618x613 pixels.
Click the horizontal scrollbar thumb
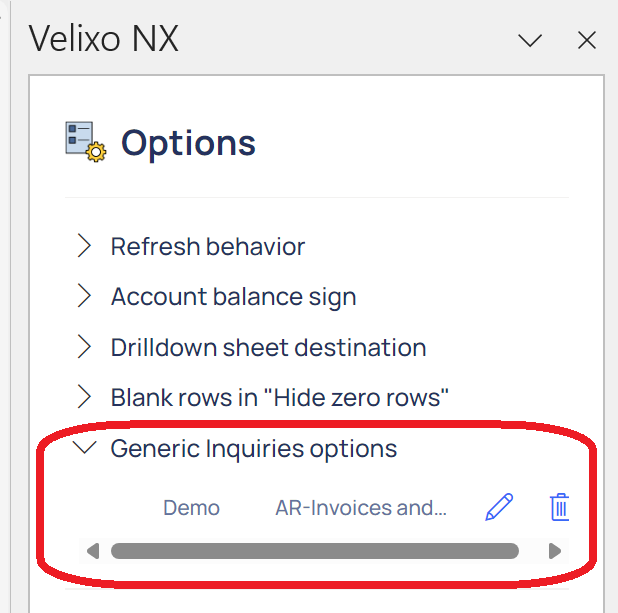coord(315,551)
